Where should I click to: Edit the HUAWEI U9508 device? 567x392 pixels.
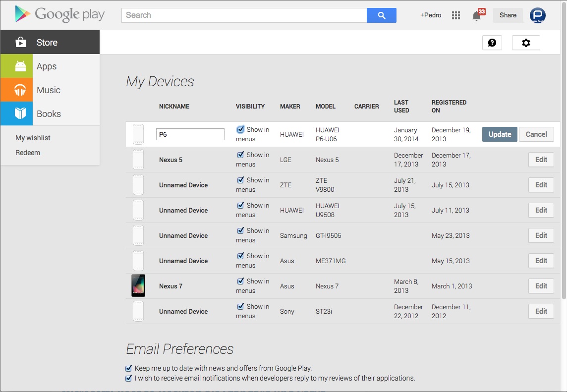[541, 210]
